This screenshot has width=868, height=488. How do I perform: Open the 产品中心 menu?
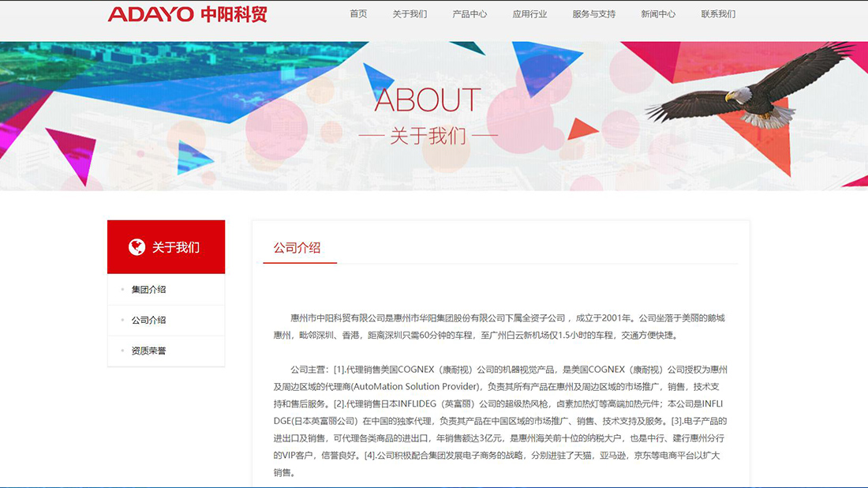point(470,14)
